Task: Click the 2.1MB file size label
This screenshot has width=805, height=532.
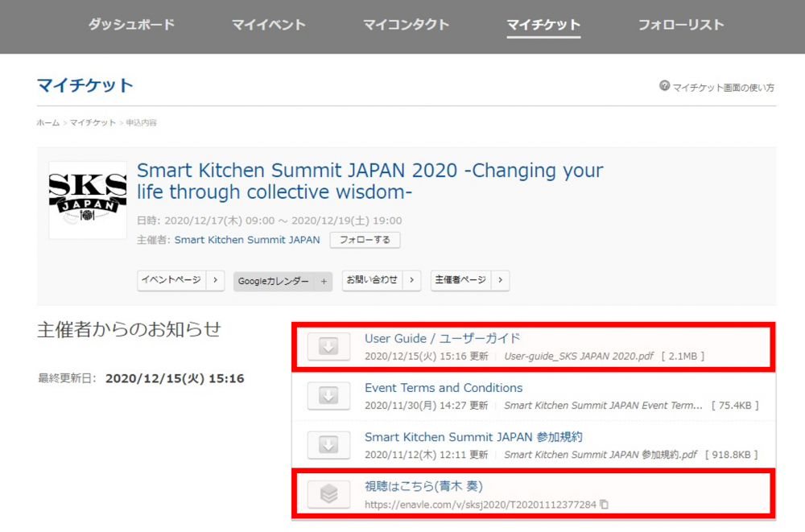Action: tap(683, 357)
